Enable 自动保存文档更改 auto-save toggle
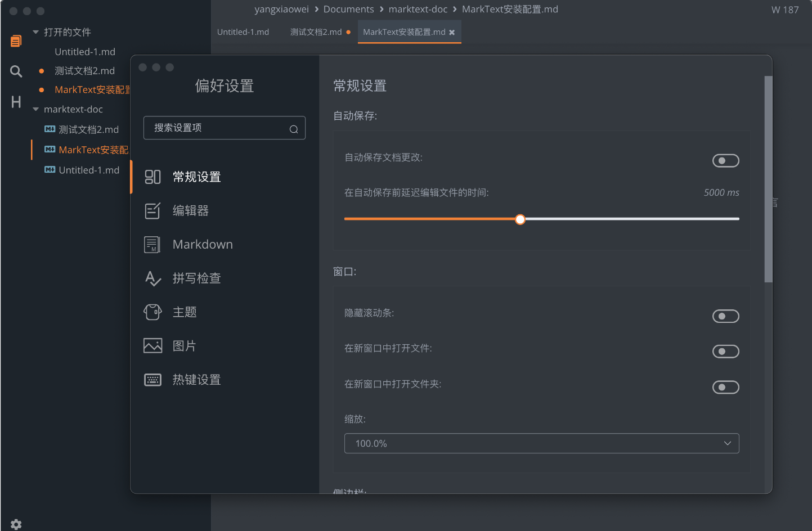The height and width of the screenshot is (531, 812). pos(725,160)
